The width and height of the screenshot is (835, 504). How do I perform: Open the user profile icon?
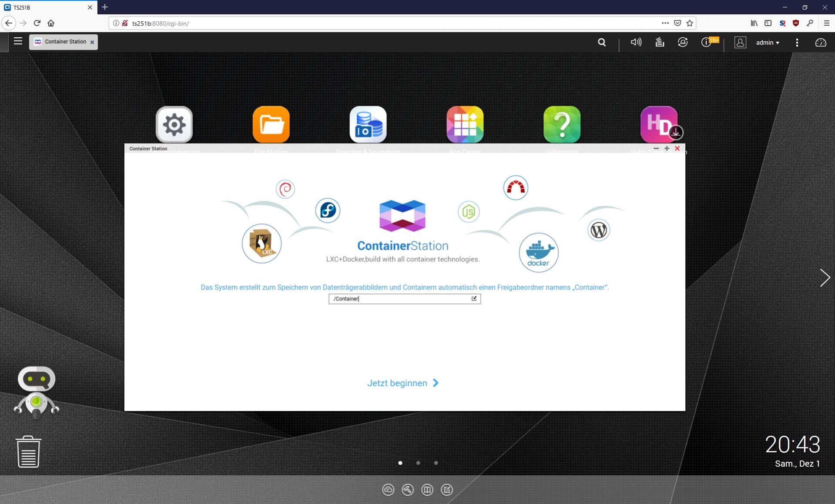pos(740,42)
